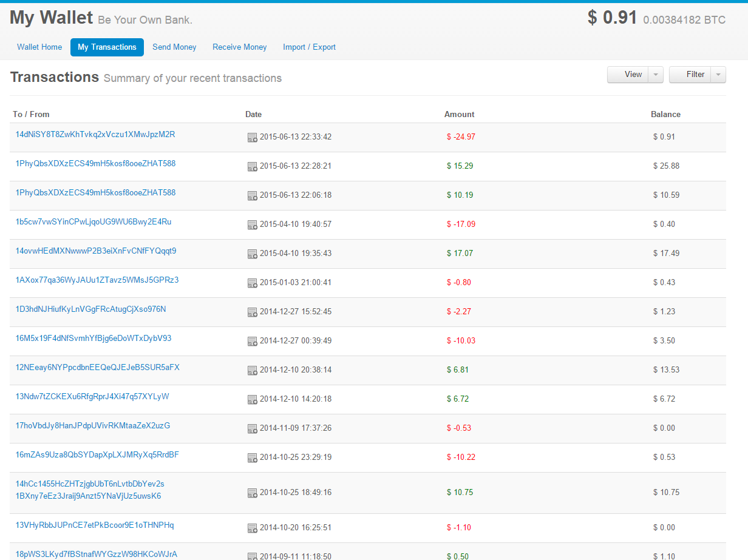This screenshot has height=560, width=748.
Task: Click the transaction icon beside 2015-01-03 21:00:41
Action: click(252, 283)
